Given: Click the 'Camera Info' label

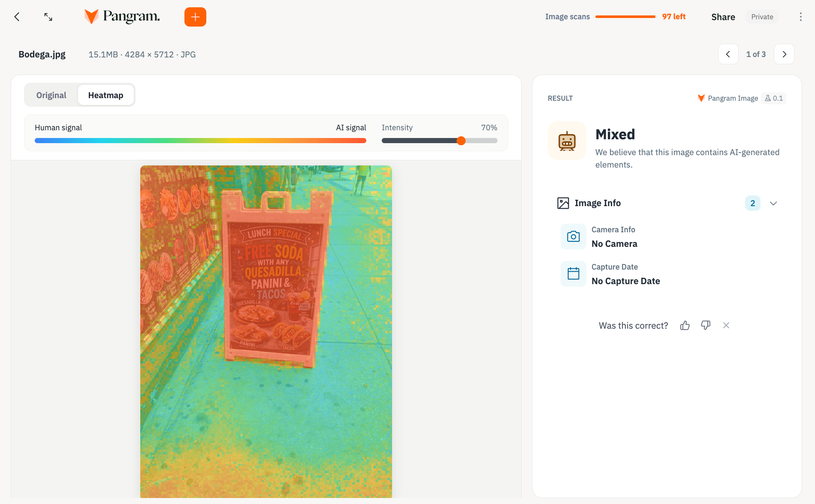Looking at the screenshot, I should point(613,230).
